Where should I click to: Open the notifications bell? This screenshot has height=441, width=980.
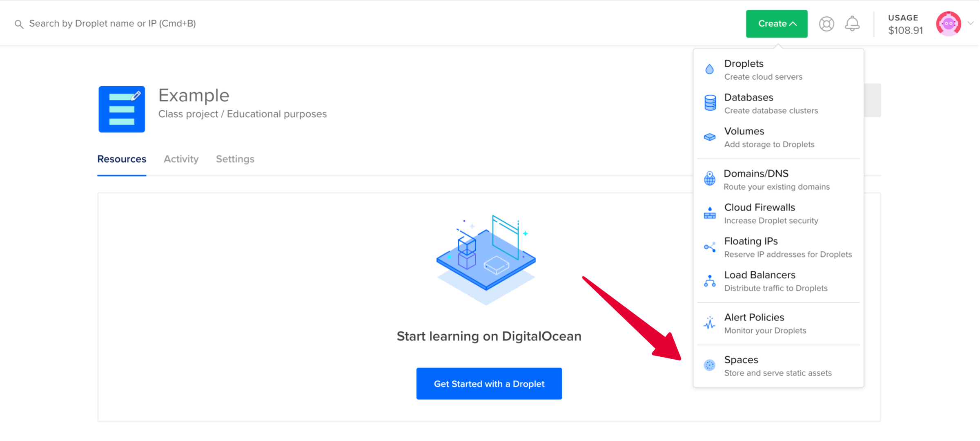pyautogui.click(x=852, y=24)
